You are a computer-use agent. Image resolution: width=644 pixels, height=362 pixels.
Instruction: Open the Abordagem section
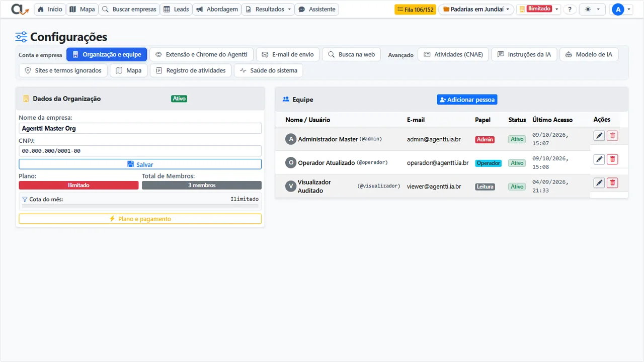pyautogui.click(x=217, y=10)
